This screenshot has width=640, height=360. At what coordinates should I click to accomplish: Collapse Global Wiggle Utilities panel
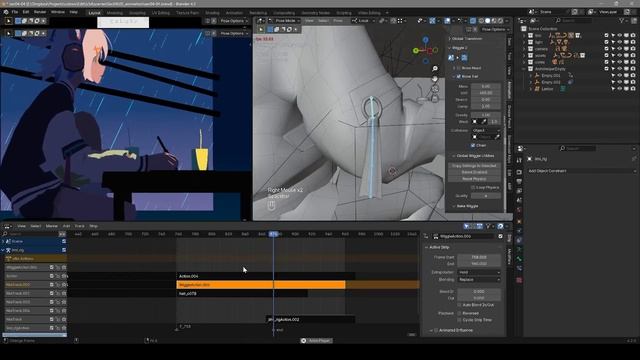tap(476, 156)
